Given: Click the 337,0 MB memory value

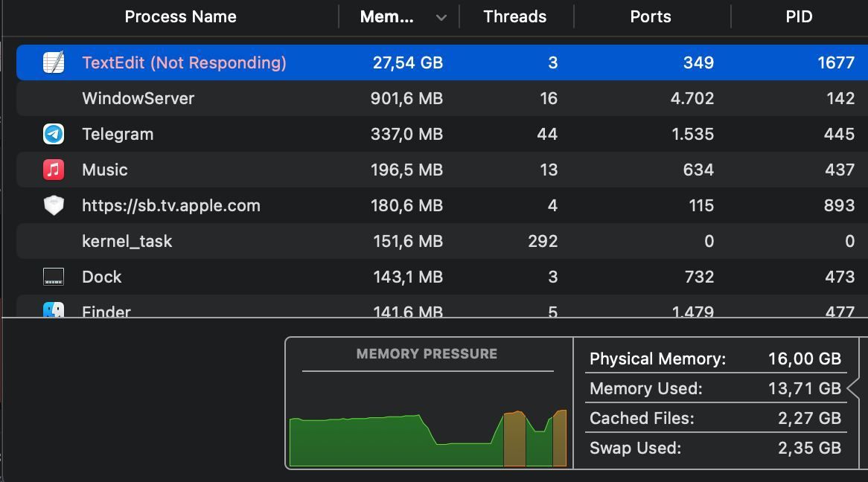Looking at the screenshot, I should (407, 134).
